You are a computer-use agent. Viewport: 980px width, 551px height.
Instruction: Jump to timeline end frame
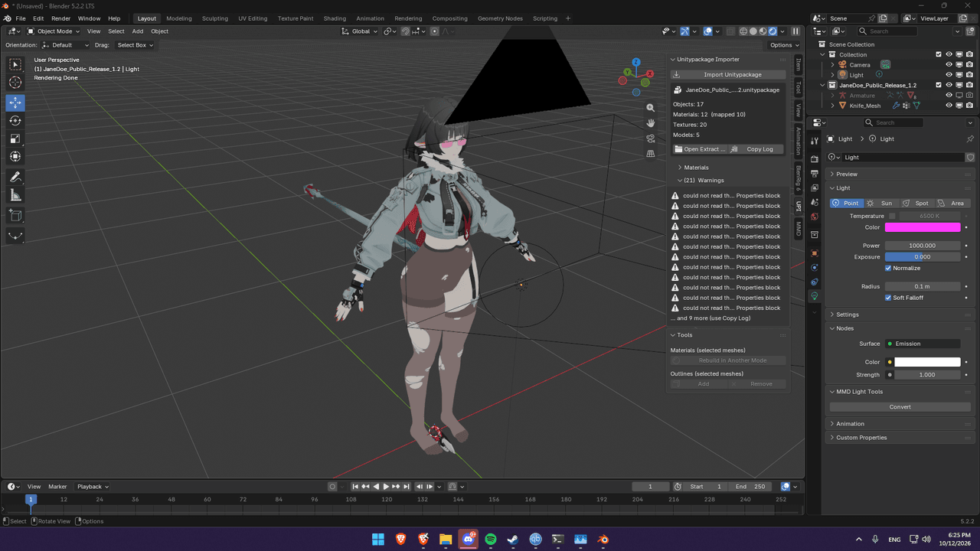pyautogui.click(x=407, y=487)
